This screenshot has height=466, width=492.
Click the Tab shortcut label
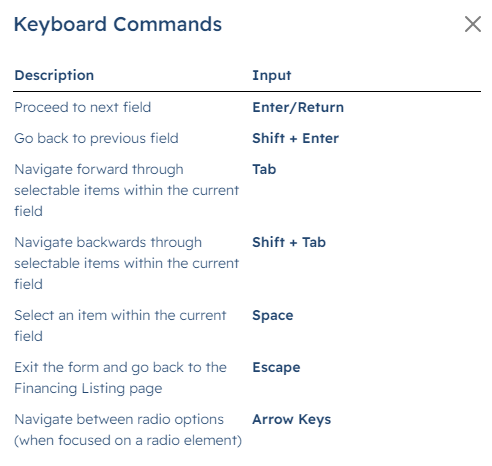(264, 169)
